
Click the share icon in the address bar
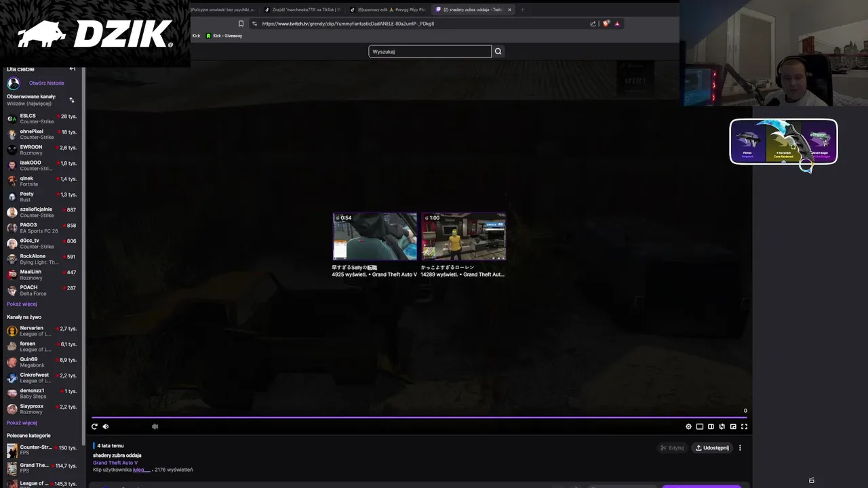pos(593,24)
